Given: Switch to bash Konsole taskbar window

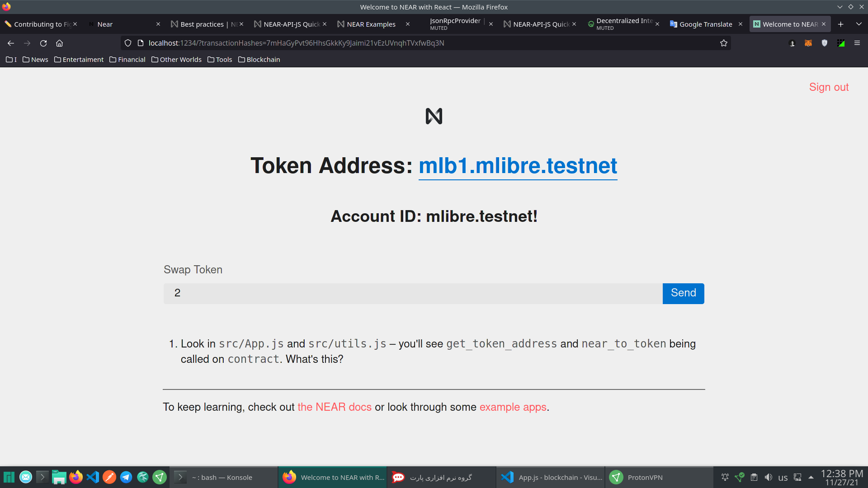Looking at the screenshot, I should coord(224,477).
